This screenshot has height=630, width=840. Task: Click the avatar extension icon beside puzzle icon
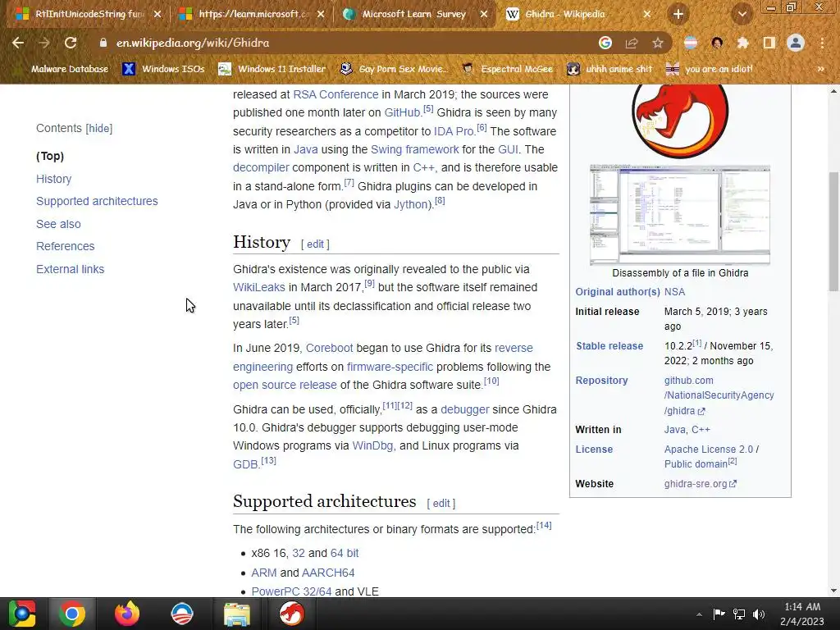point(717,43)
